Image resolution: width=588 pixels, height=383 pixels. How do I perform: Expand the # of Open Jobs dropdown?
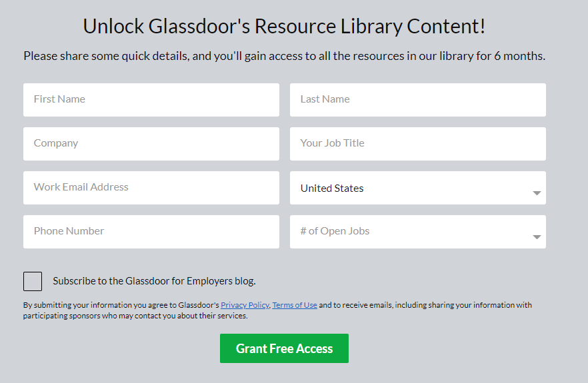[x=417, y=232]
